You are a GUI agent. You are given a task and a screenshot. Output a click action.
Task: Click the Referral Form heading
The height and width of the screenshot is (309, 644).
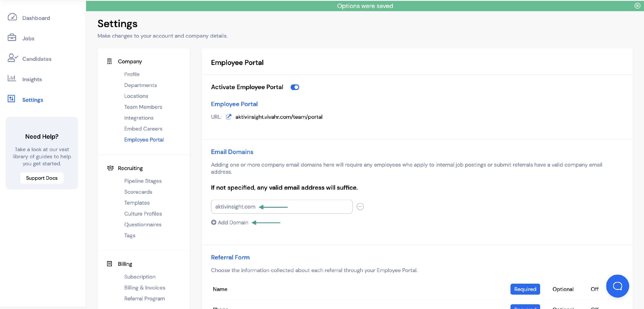(x=230, y=257)
